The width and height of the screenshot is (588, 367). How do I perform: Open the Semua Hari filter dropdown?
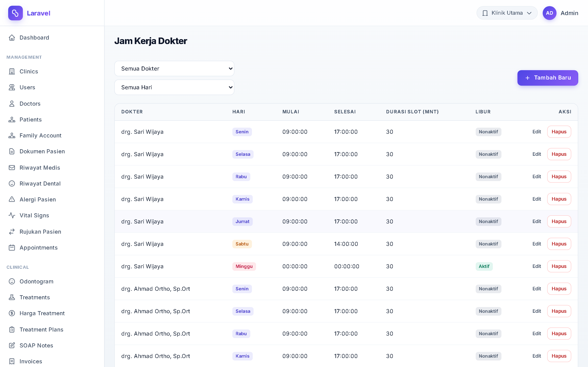point(174,87)
